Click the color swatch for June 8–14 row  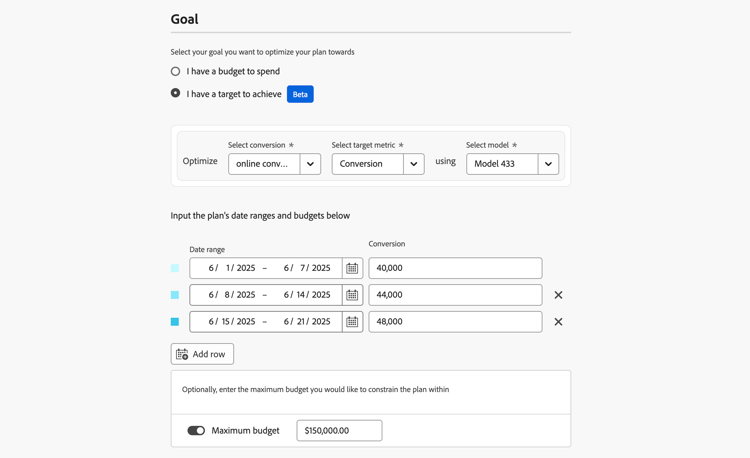coord(175,295)
